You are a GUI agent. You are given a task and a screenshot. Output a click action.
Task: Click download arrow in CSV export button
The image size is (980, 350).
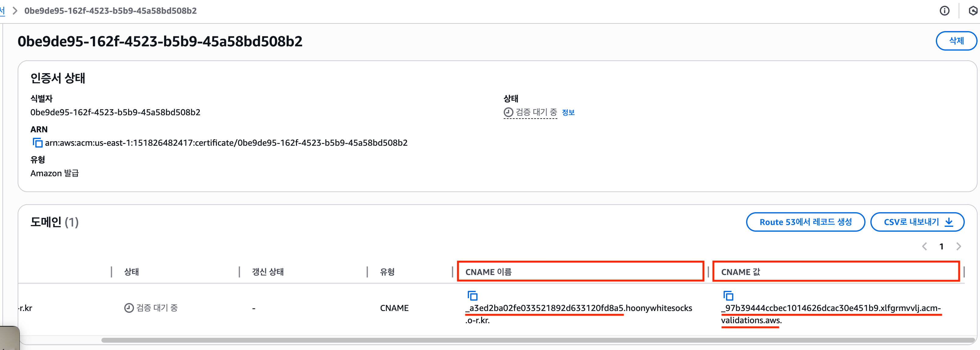949,222
